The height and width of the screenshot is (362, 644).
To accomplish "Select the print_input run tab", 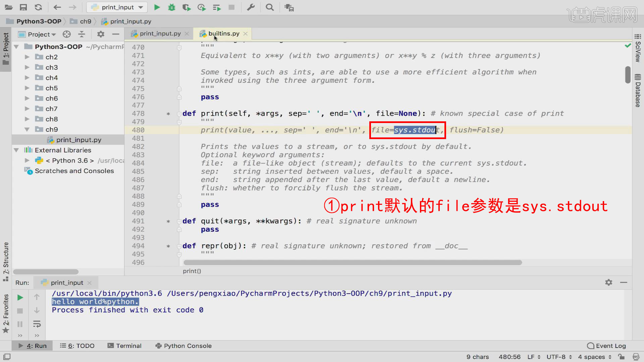I will (66, 283).
